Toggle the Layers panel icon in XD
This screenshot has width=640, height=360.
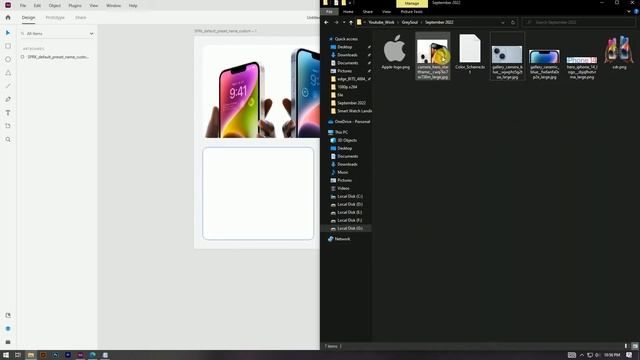(8, 329)
